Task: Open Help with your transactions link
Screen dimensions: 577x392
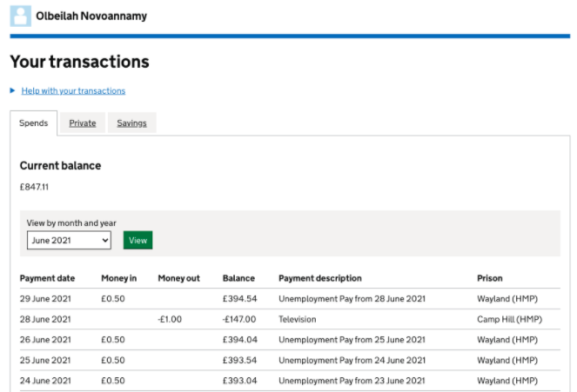Action: coord(73,90)
